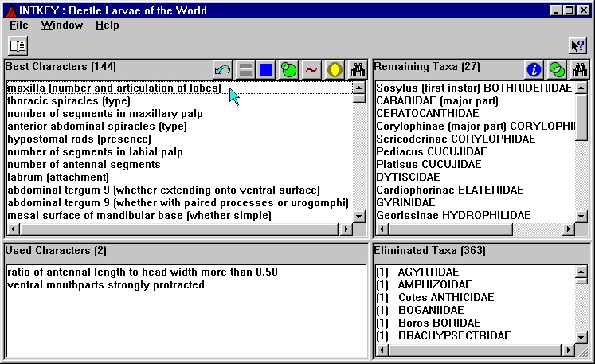Image resolution: width=595 pixels, height=364 pixels.
Task: Activate the context help pointer icon
Action: click(577, 45)
